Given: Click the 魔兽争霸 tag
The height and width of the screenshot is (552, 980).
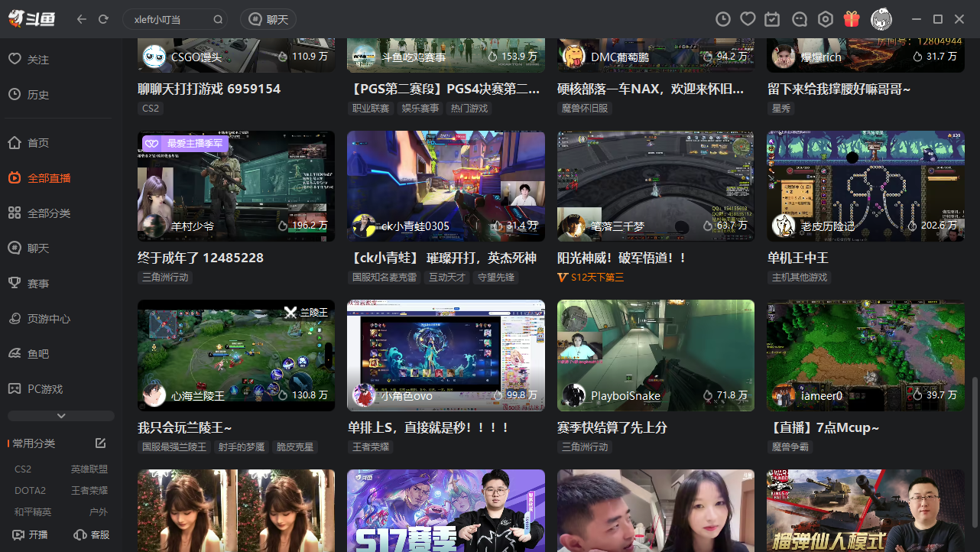Looking at the screenshot, I should 790,447.
